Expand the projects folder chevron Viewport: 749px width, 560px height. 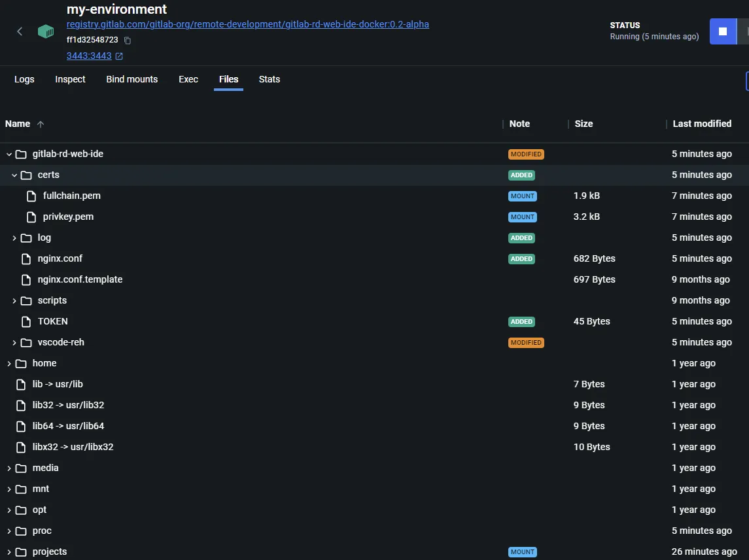point(9,552)
